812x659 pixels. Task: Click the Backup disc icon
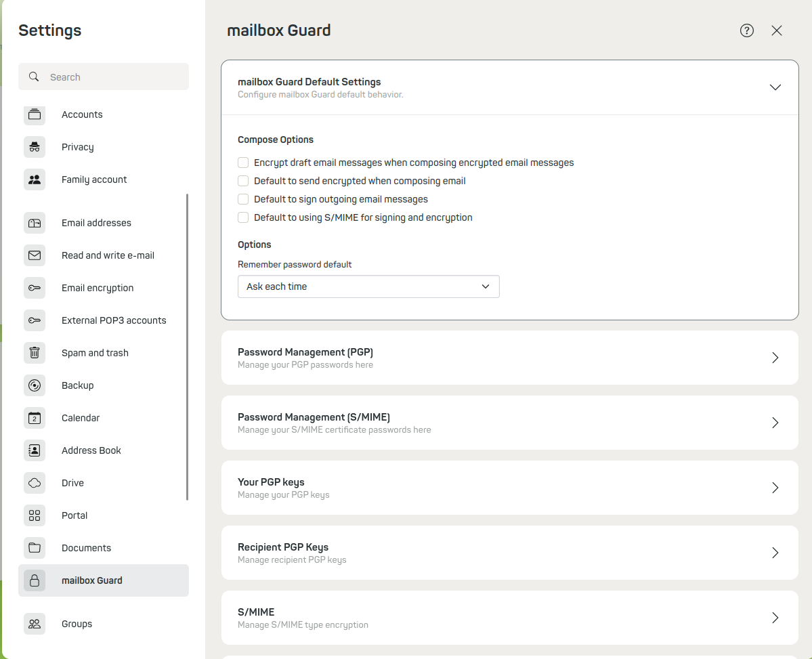[x=35, y=385]
